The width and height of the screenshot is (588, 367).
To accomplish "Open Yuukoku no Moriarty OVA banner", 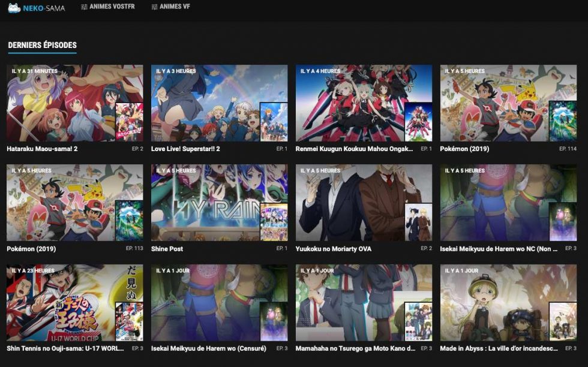I will click(364, 203).
